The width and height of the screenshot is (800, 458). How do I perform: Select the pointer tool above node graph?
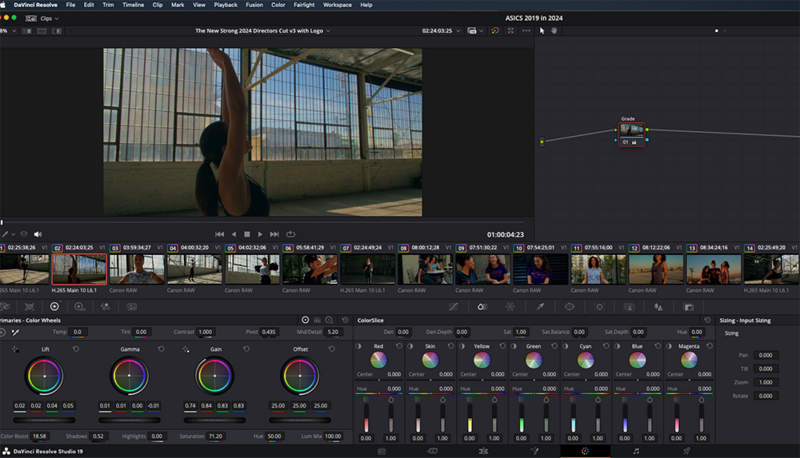pyautogui.click(x=542, y=31)
